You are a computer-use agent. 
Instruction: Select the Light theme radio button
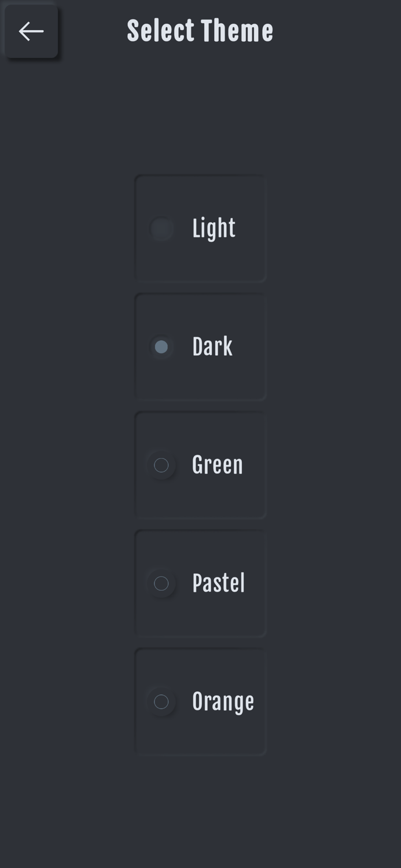pos(162,229)
